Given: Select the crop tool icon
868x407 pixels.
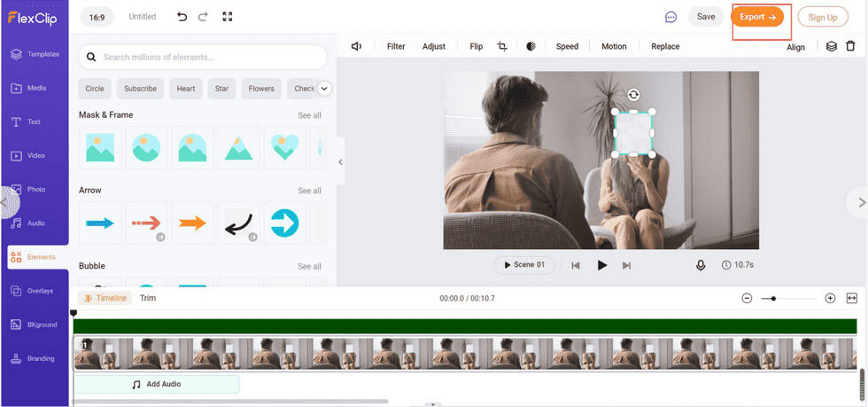Looking at the screenshot, I should coord(502,47).
